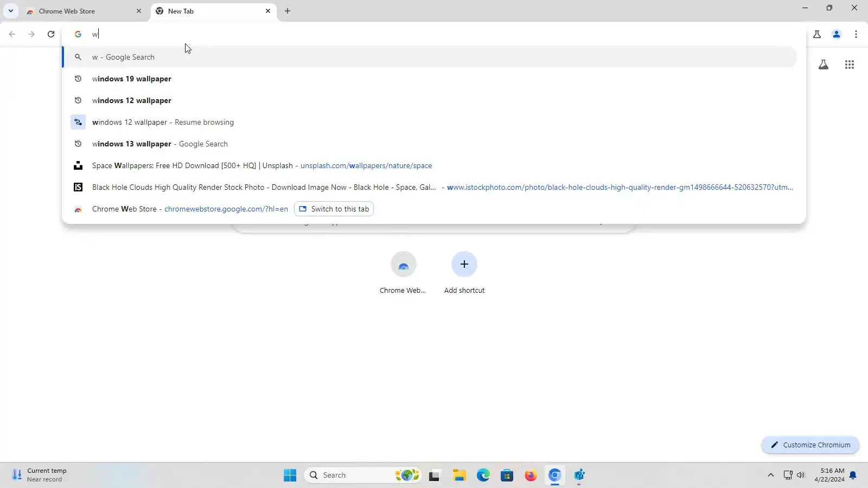The image size is (868, 488).
Task: Select the 'w - Google Search' suggestion
Action: [x=430, y=57]
